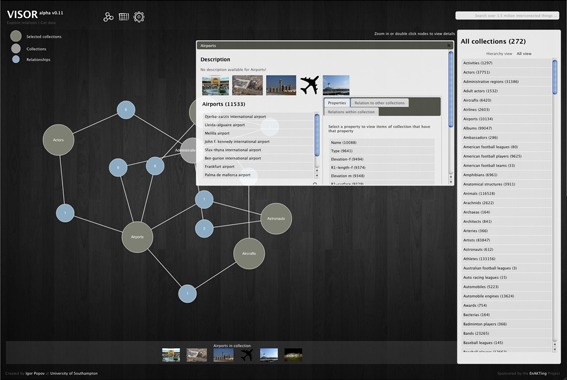Select Ben gurion international airport
567x380 pixels.
258,158
